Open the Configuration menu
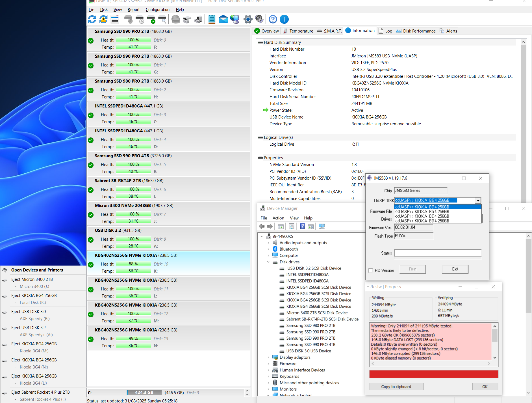 pos(157,9)
